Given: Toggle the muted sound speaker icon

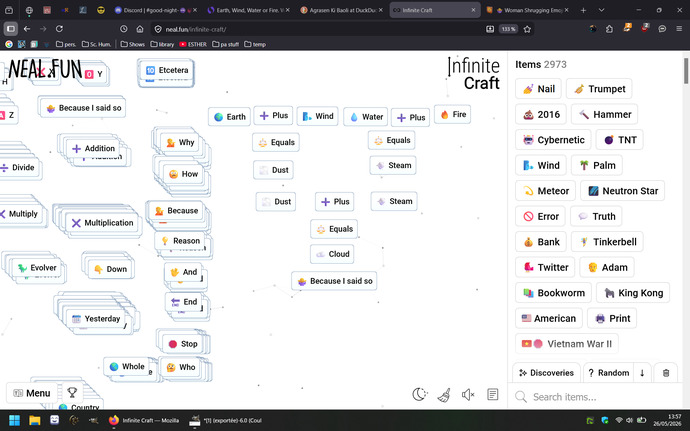Looking at the screenshot, I should (x=468, y=395).
